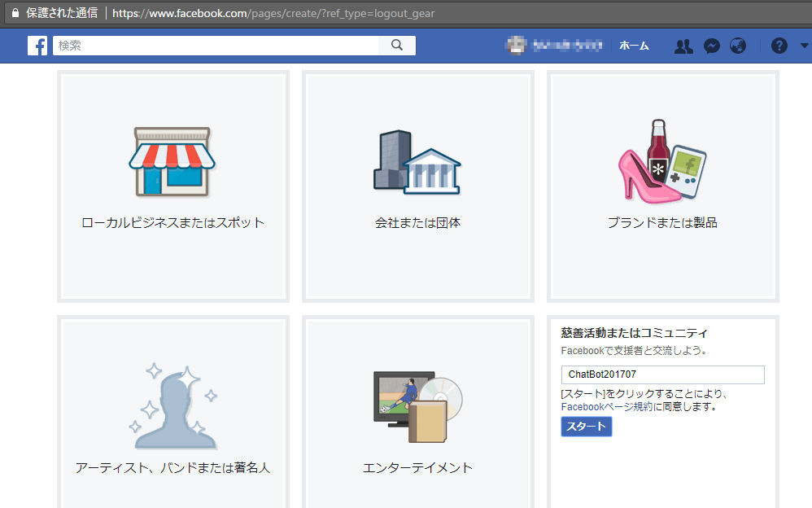812x508 pixels.
Task: Open the globe notifications icon
Action: (x=738, y=46)
